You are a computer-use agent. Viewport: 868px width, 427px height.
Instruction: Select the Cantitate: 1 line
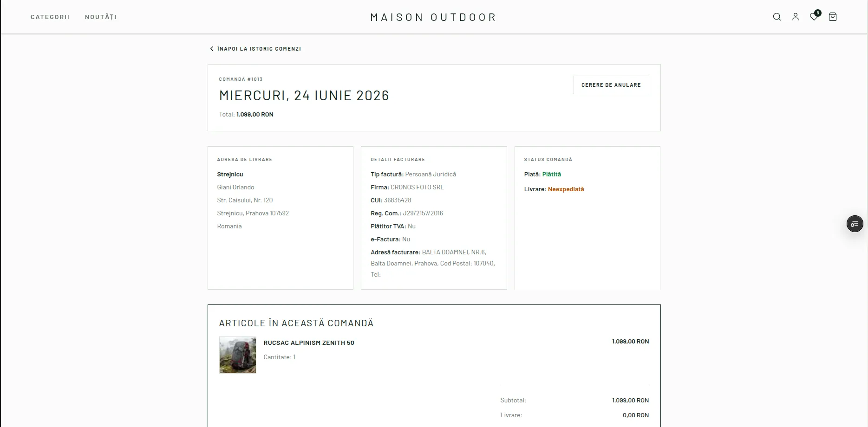pos(280,357)
